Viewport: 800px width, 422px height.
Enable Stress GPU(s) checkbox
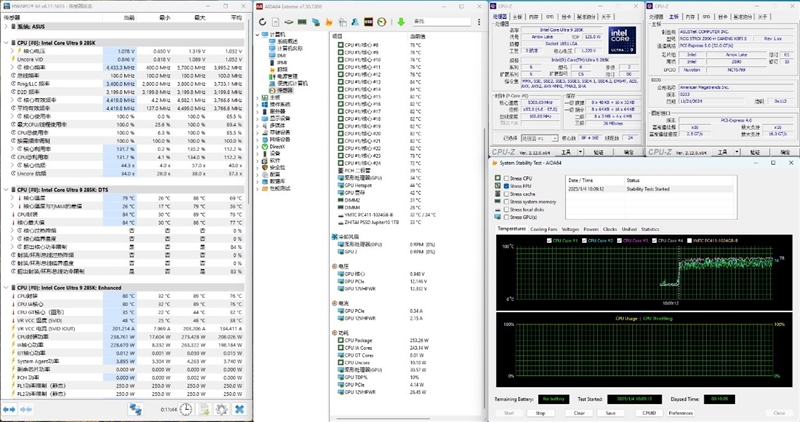pos(507,217)
